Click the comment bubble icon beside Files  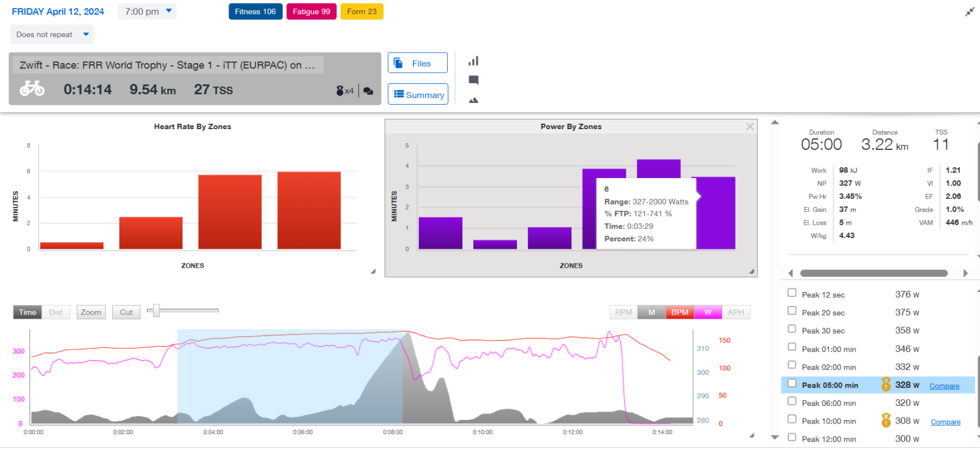pos(473,80)
